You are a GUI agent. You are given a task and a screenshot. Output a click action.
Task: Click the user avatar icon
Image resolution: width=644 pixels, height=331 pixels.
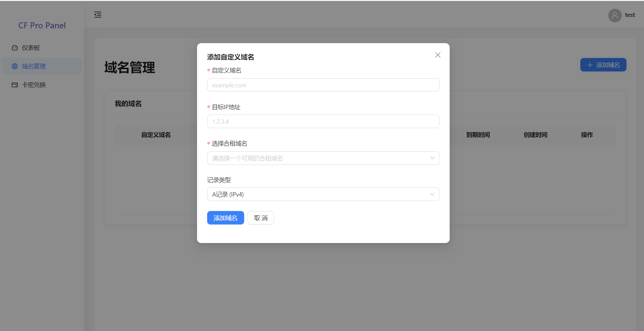pyautogui.click(x=615, y=15)
